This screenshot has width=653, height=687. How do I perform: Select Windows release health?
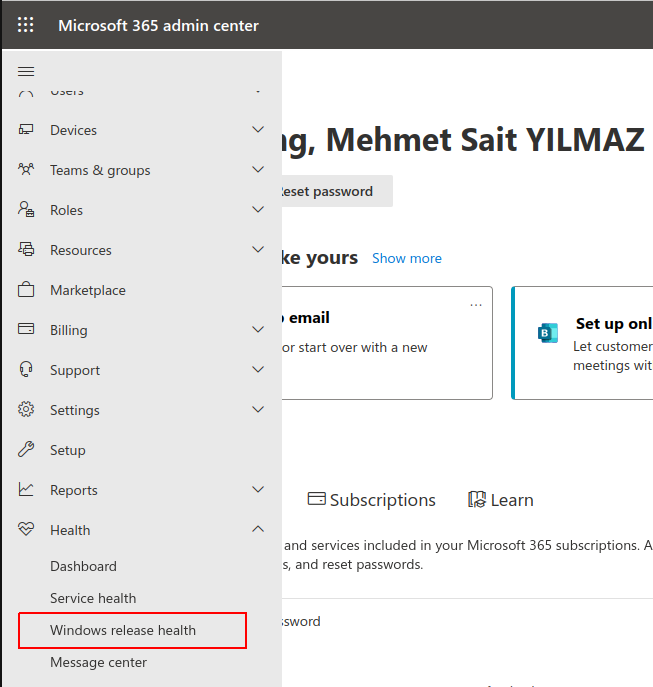(132, 630)
